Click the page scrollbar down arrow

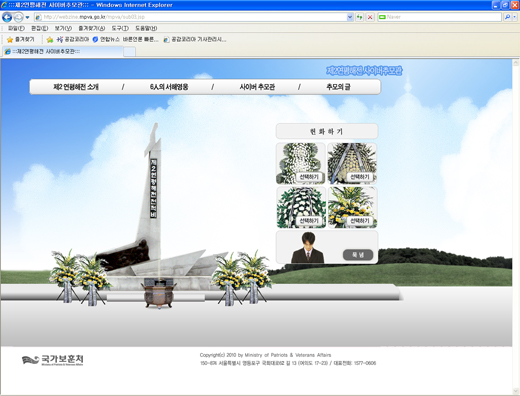tap(516, 391)
